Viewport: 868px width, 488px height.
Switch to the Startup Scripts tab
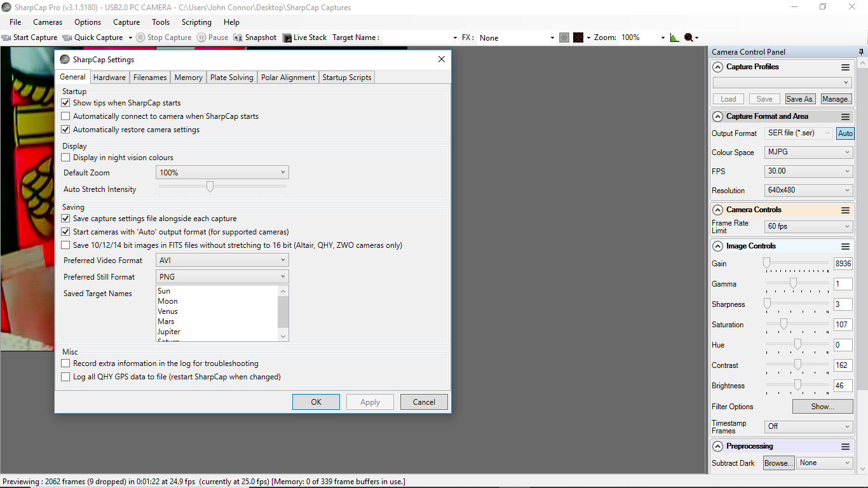tap(347, 78)
